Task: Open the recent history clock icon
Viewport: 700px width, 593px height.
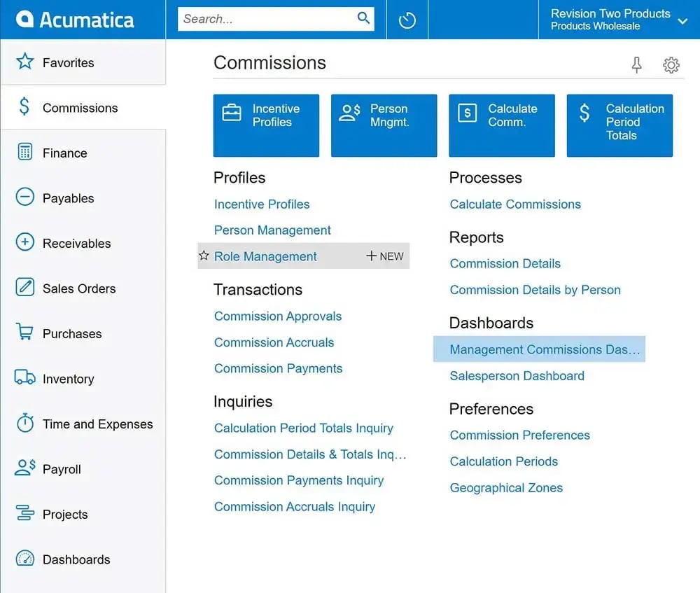Action: click(x=407, y=20)
